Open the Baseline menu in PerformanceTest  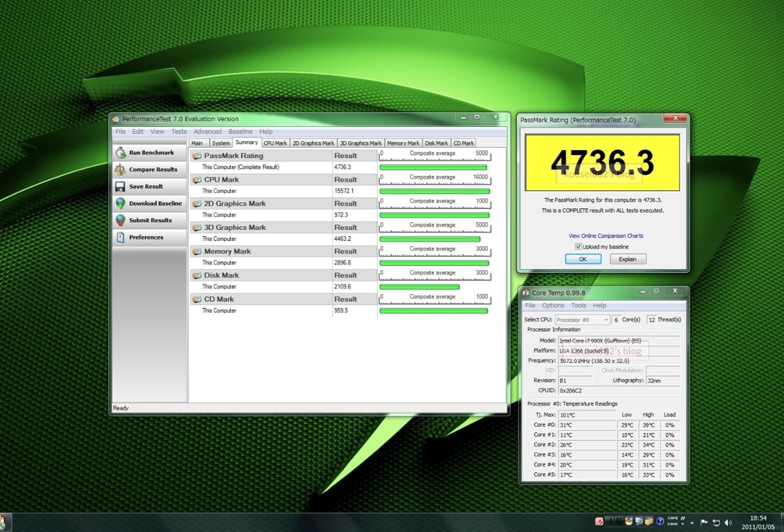pos(240,132)
